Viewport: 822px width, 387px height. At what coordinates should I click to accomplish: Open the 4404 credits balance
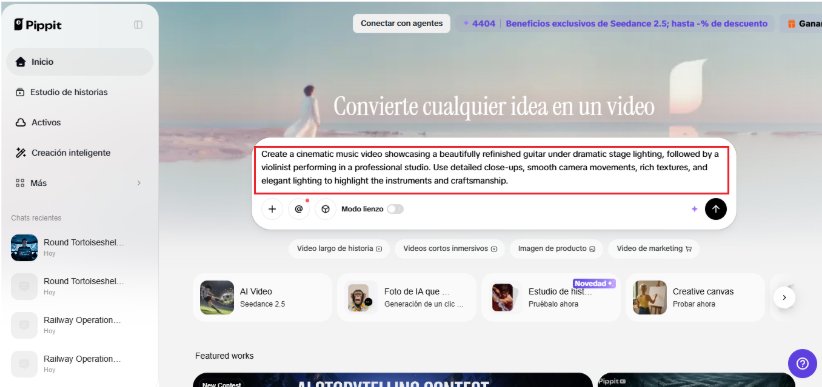(479, 24)
